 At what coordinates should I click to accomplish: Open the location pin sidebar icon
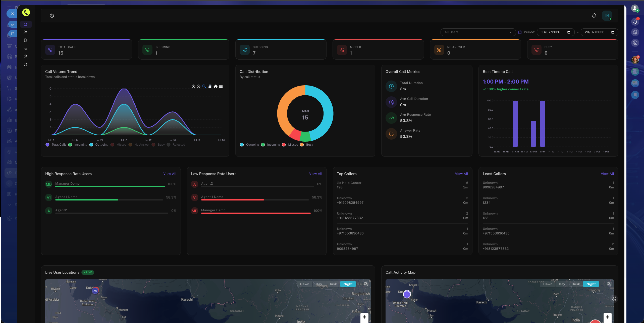click(25, 56)
